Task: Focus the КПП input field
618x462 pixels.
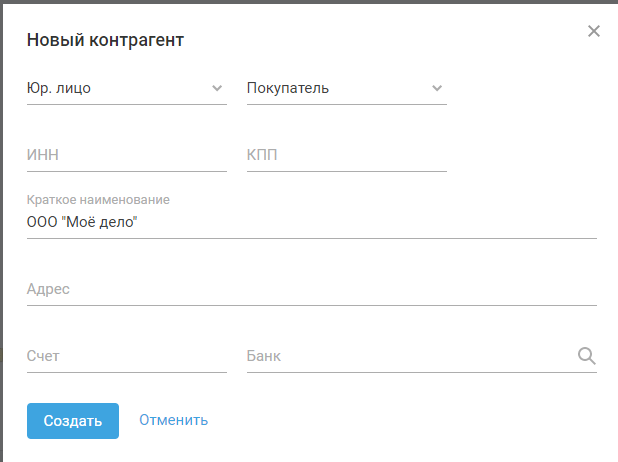Action: pyautogui.click(x=346, y=155)
